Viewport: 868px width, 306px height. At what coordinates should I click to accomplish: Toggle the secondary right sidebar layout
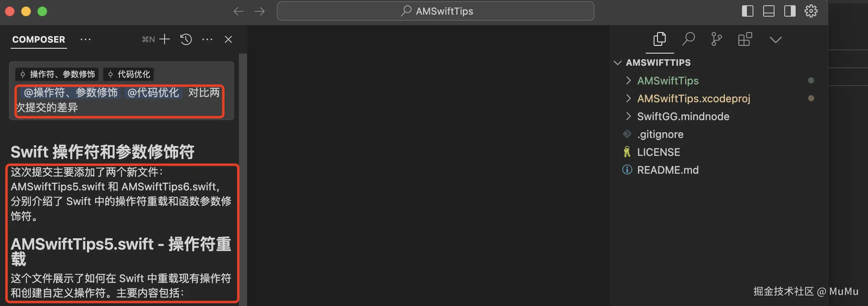tap(790, 11)
